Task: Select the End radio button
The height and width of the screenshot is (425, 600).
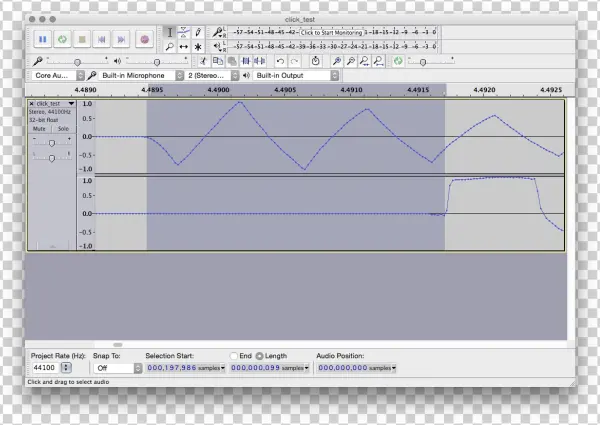Action: [234, 356]
